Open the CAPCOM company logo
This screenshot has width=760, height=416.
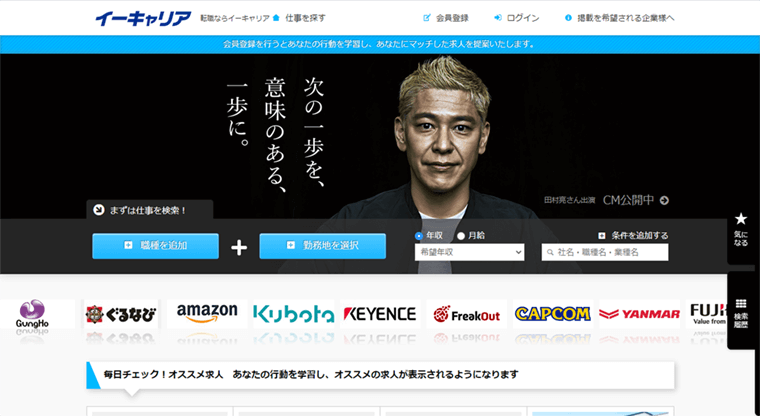click(552, 314)
